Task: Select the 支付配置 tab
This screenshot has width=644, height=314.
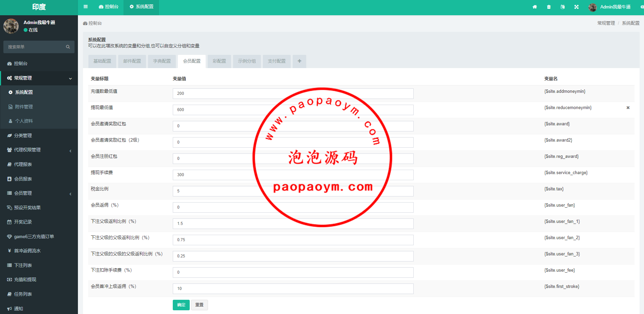Action: (277, 61)
